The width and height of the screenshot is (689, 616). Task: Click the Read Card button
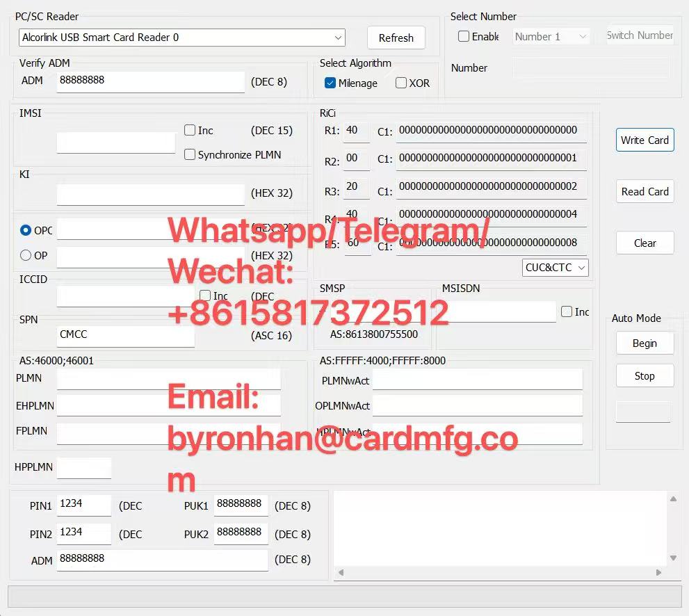645,192
